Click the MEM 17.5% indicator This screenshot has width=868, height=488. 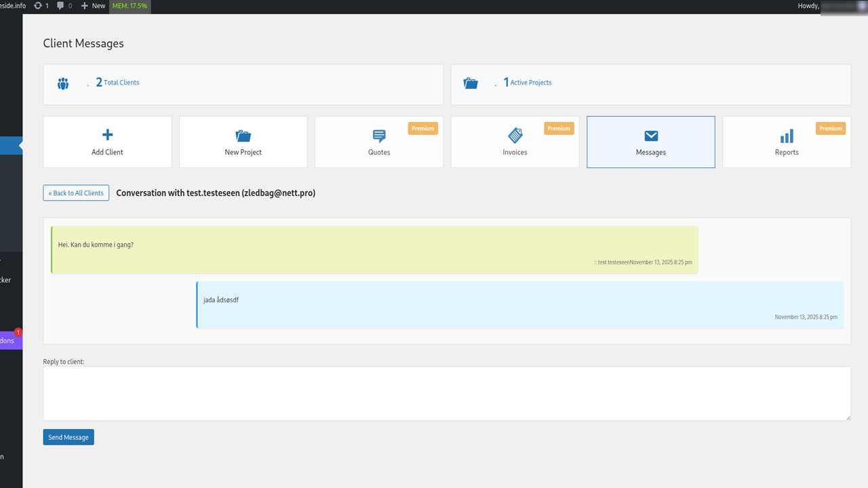tap(130, 6)
